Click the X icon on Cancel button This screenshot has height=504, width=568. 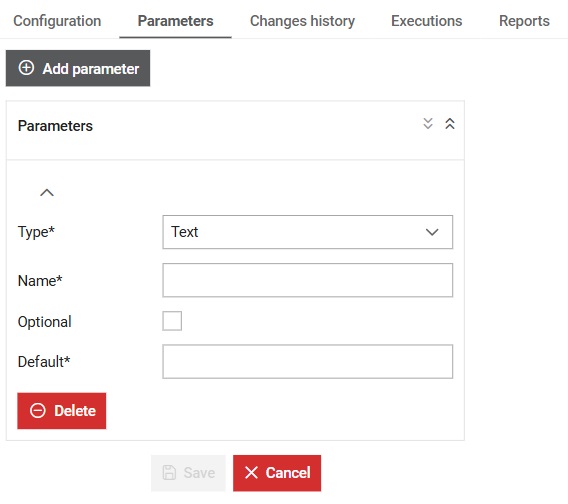coord(251,472)
